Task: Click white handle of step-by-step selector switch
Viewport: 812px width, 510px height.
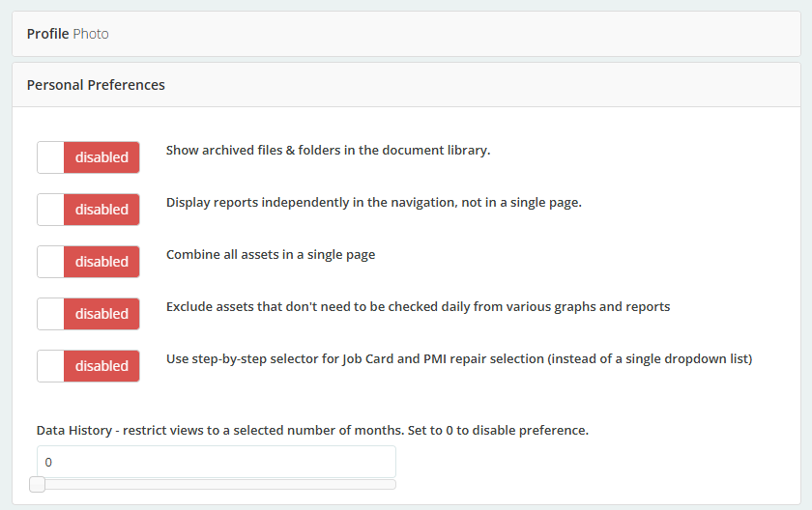Action: tap(50, 366)
